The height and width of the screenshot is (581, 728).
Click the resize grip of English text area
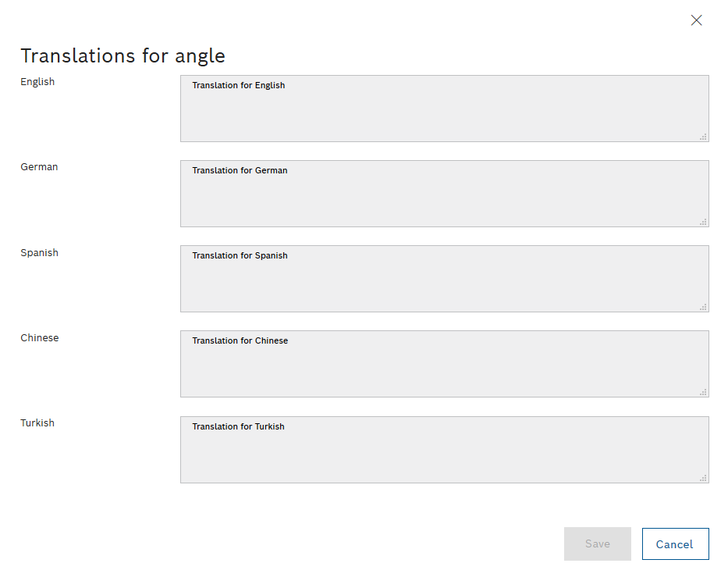(705, 137)
